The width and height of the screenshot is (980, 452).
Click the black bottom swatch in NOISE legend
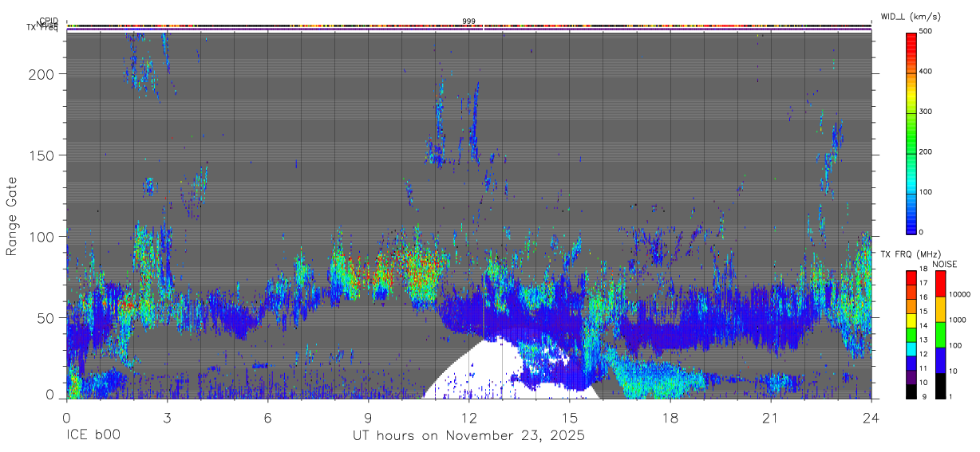(x=940, y=386)
